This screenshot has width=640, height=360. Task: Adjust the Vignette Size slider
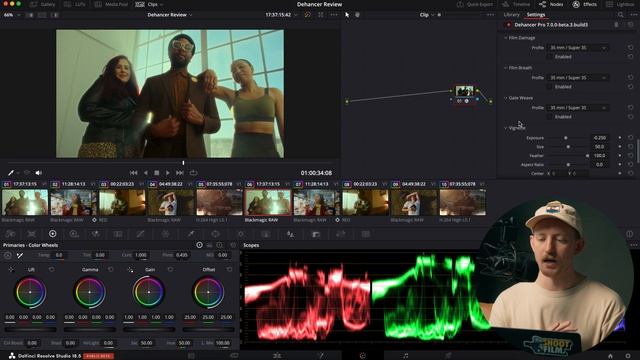568,147
